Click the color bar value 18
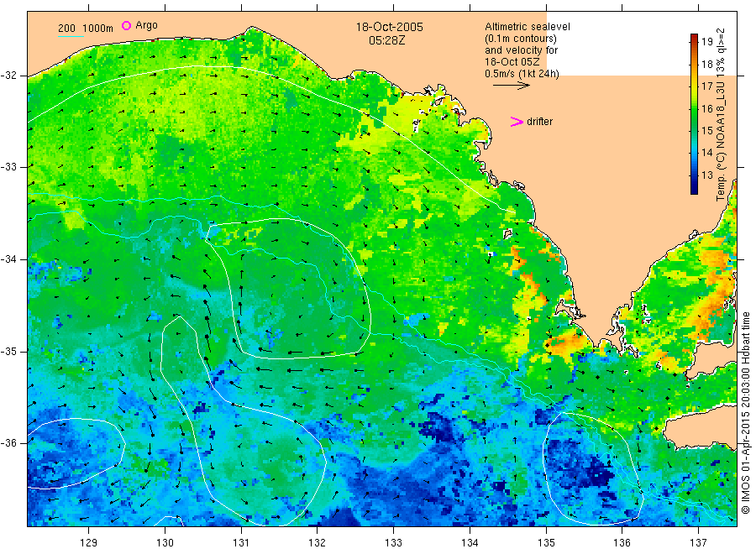This screenshot has width=756, height=554. (706, 64)
